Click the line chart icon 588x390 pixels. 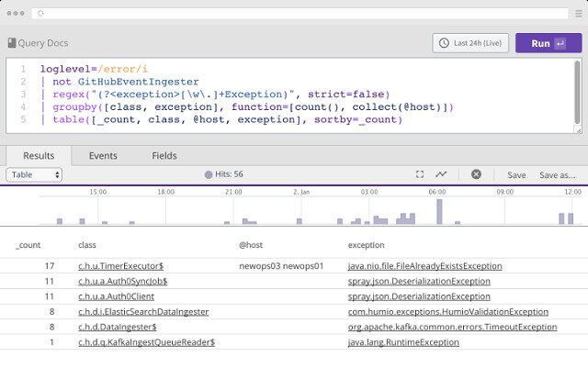pos(442,174)
